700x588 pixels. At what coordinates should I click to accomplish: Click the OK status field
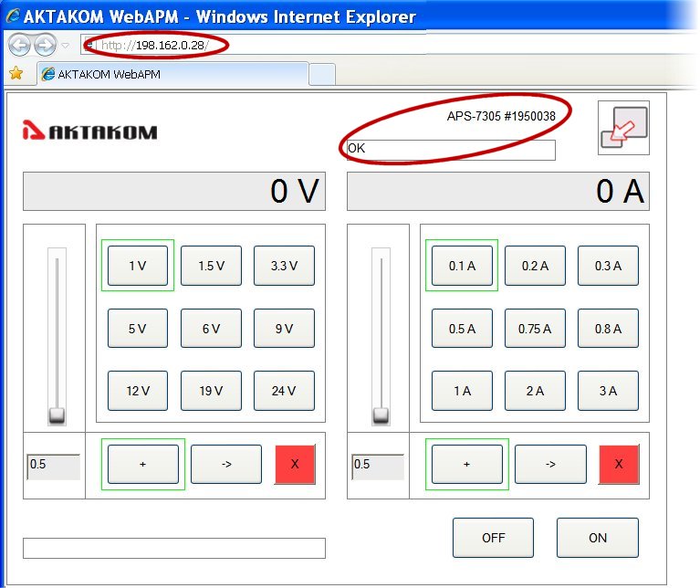[451, 150]
